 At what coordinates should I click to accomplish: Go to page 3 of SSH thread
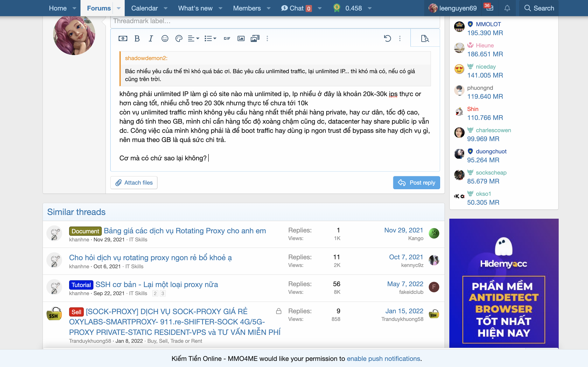pos(163,293)
